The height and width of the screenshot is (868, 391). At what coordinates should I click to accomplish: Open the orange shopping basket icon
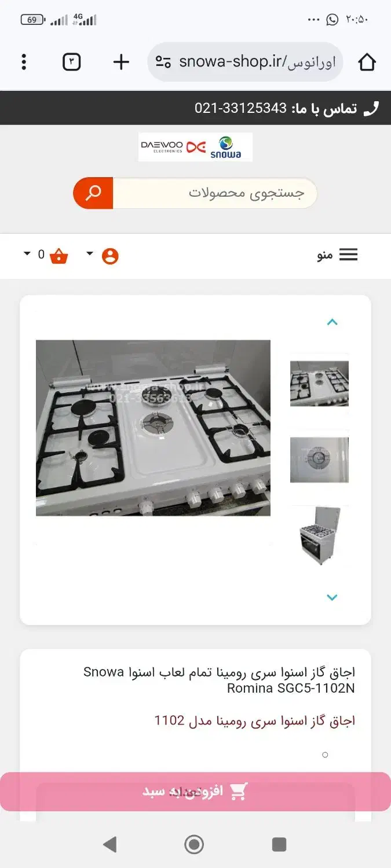[x=59, y=255]
